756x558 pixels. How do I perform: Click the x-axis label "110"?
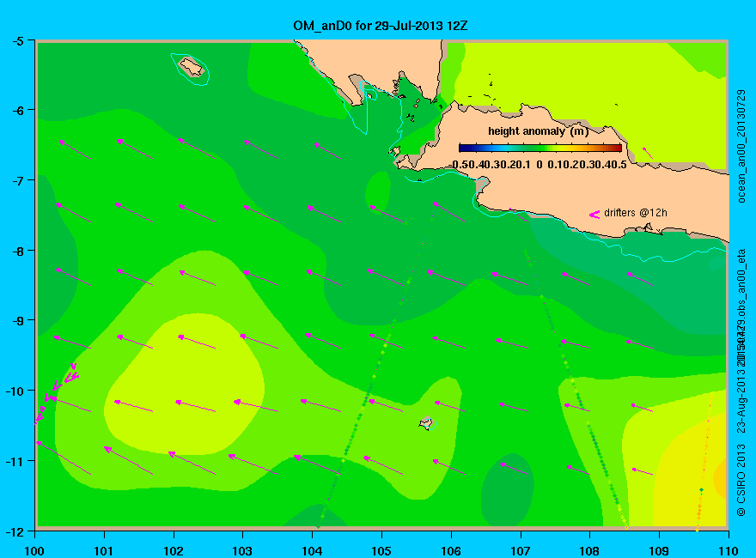tap(729, 551)
